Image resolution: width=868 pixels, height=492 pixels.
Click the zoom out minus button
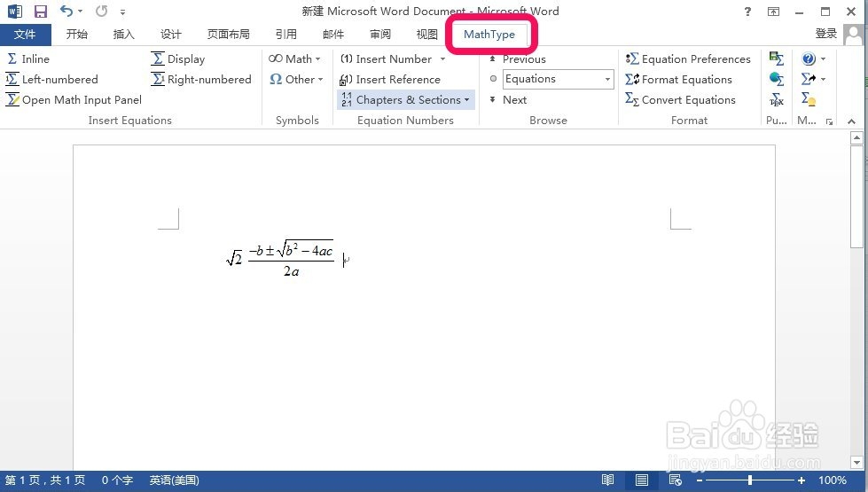[700, 480]
